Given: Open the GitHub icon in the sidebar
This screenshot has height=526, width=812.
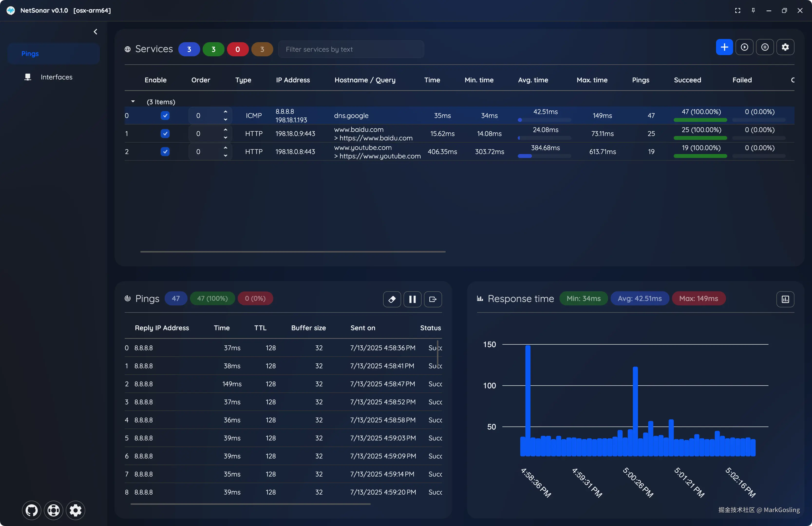Looking at the screenshot, I should pos(32,510).
